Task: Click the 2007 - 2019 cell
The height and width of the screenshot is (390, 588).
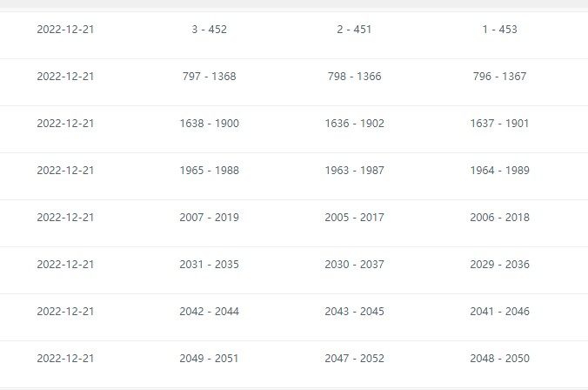Action: pyautogui.click(x=209, y=218)
